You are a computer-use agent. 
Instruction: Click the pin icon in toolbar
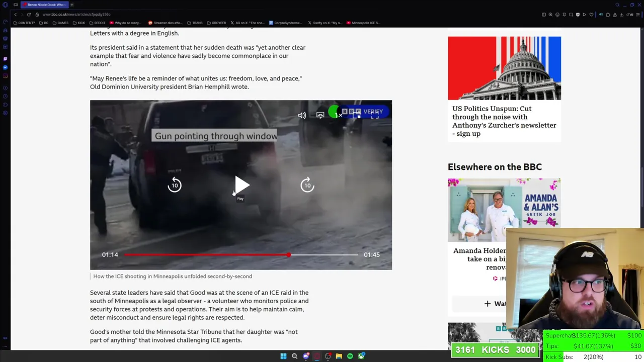[x=564, y=15]
